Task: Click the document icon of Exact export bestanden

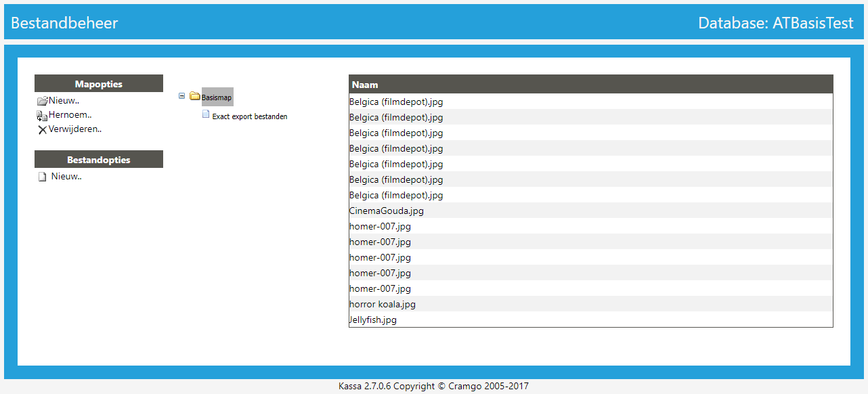Action: [x=206, y=115]
